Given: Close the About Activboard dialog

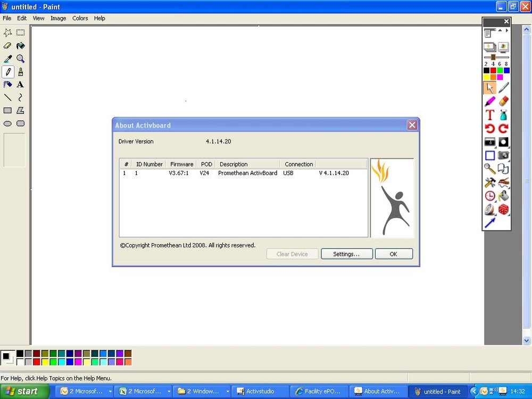Looking at the screenshot, I should [412, 125].
